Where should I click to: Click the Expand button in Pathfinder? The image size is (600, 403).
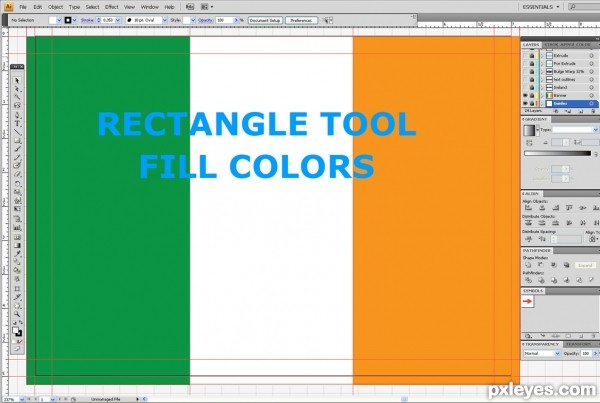pos(585,265)
